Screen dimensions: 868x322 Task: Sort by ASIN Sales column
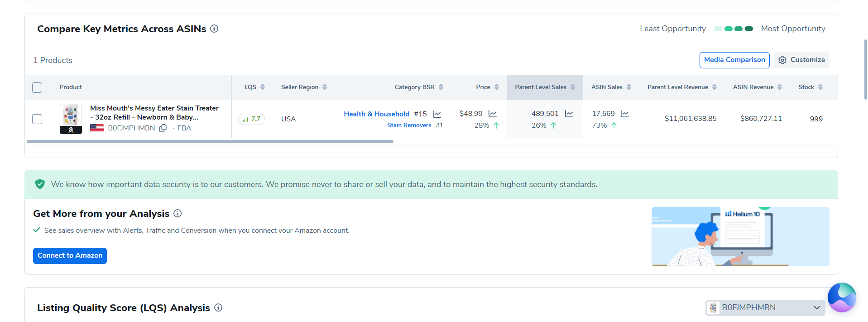point(629,87)
